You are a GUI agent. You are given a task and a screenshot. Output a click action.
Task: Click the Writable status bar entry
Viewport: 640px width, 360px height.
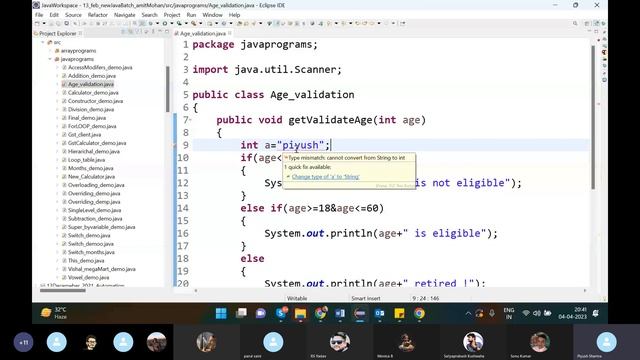pos(297,298)
